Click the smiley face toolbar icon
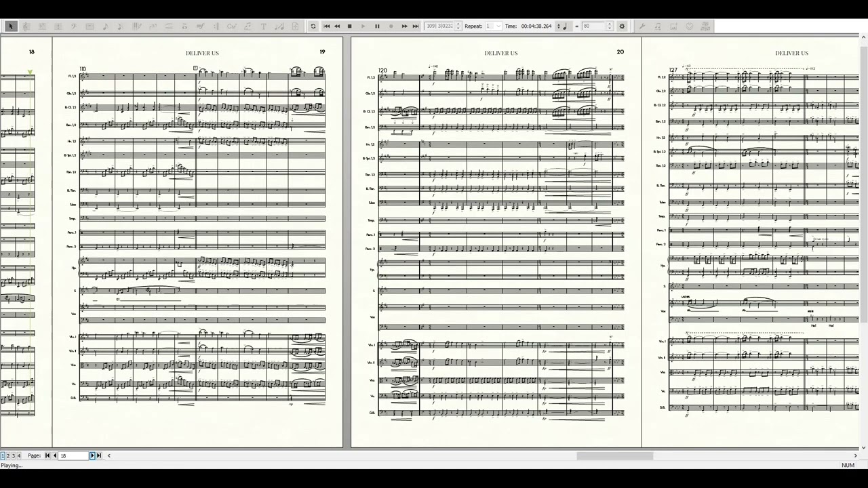This screenshot has width=868, height=488. [x=690, y=26]
